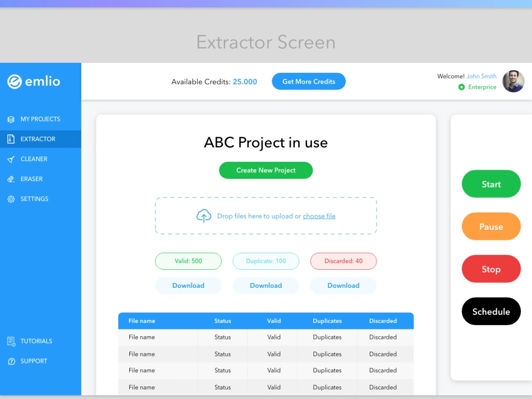Image resolution: width=532 pixels, height=399 pixels.
Task: Open TUTORIALS from sidebar
Action: pos(41,342)
